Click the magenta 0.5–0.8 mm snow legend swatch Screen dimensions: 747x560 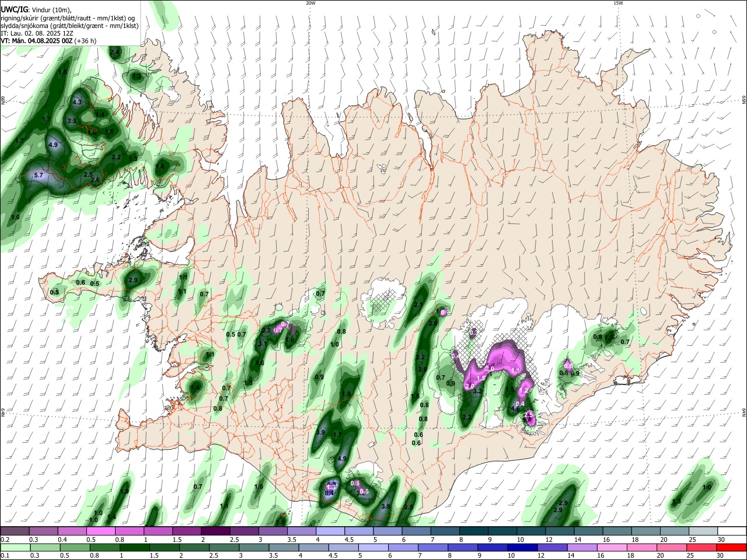(100, 531)
